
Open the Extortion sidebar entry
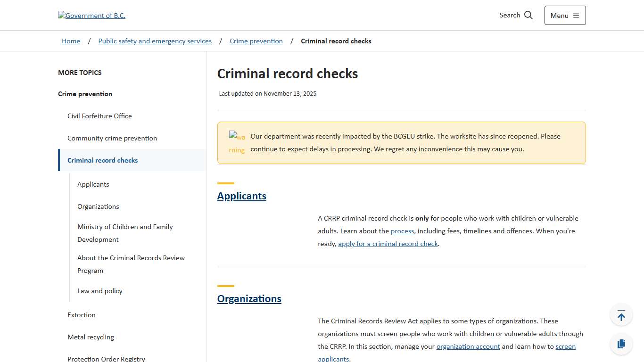[x=81, y=315]
